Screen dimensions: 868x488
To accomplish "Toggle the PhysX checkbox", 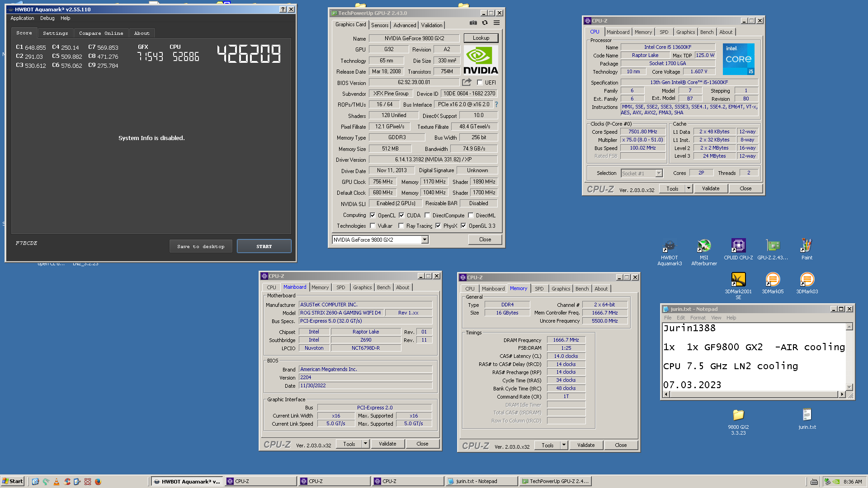I will (x=438, y=226).
